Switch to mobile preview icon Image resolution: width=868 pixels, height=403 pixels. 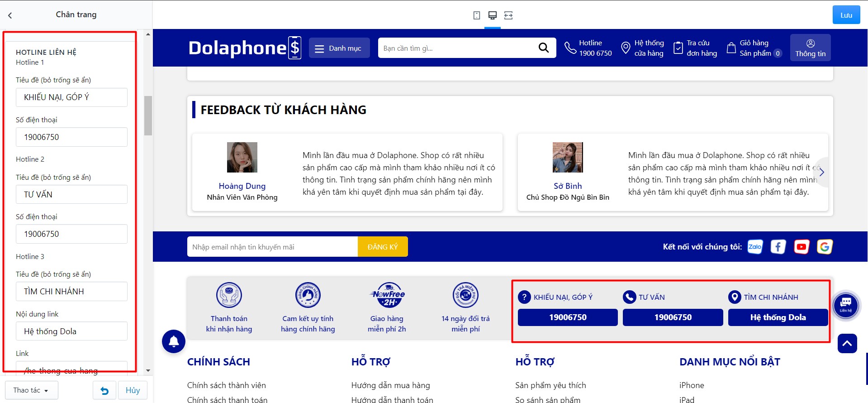point(476,15)
